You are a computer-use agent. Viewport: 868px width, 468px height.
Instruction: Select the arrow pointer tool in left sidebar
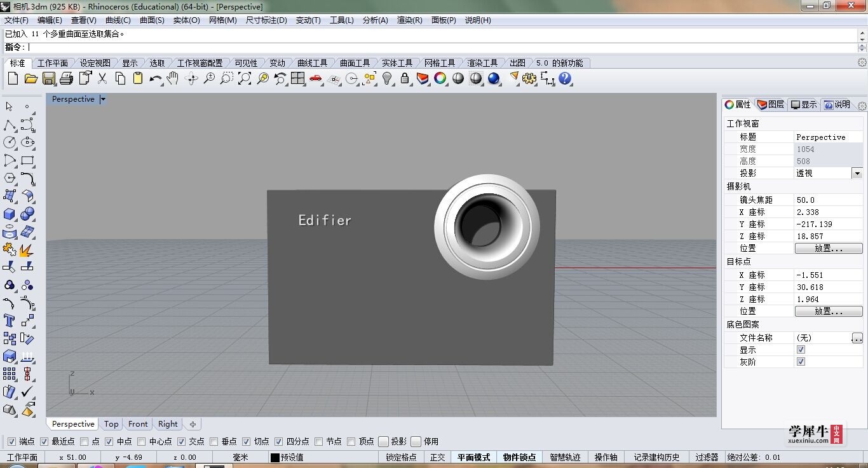[10, 107]
